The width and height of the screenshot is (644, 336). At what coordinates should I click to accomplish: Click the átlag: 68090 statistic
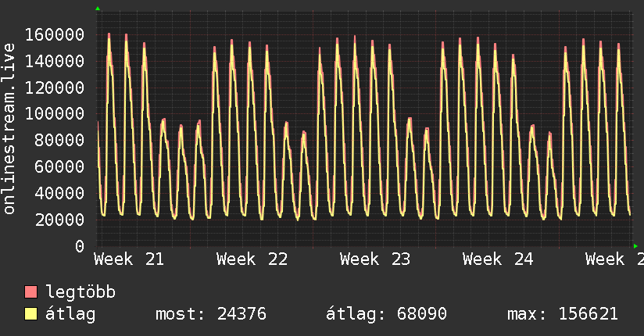(386, 314)
